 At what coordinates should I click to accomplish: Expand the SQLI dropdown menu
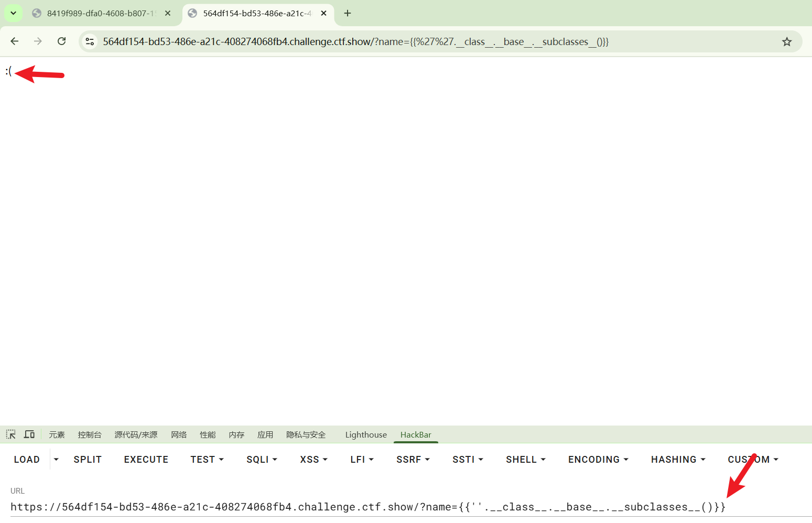262,460
